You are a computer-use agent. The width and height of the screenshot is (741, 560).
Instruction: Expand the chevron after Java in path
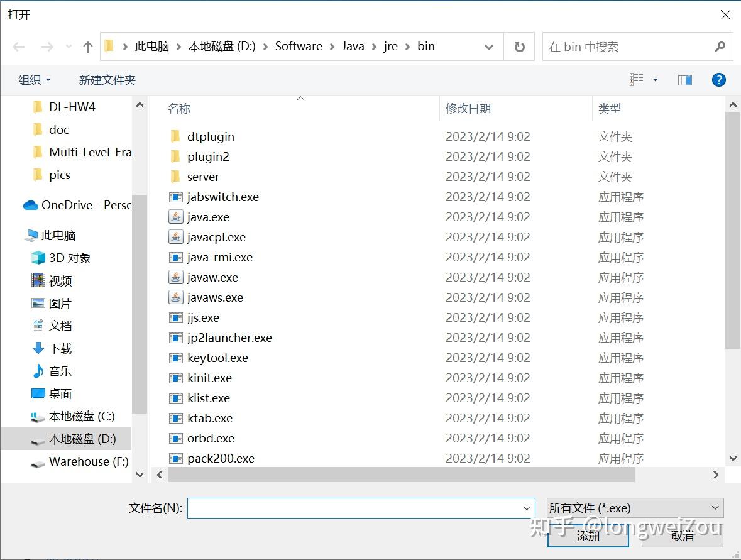tap(375, 47)
